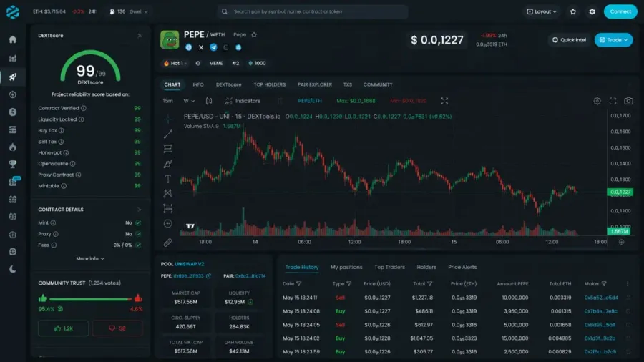Toggle dark mode with the moon icon

pos(13,269)
